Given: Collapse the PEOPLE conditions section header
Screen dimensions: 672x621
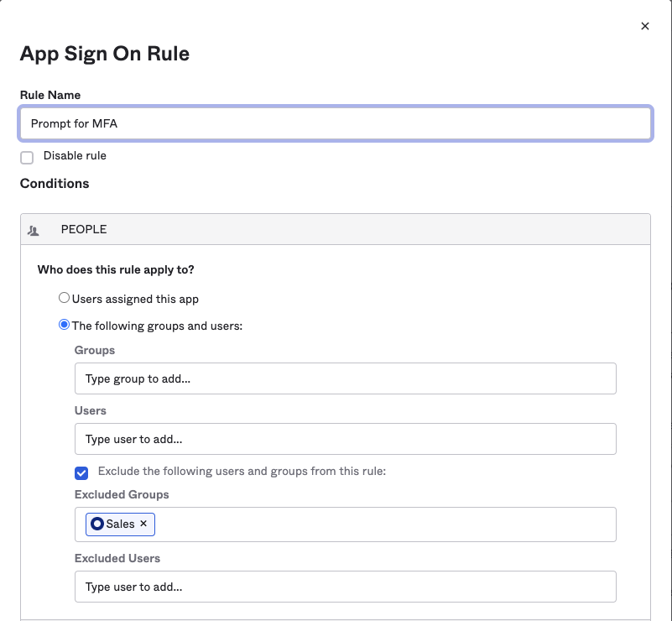Looking at the screenshot, I should pyautogui.click(x=336, y=229).
